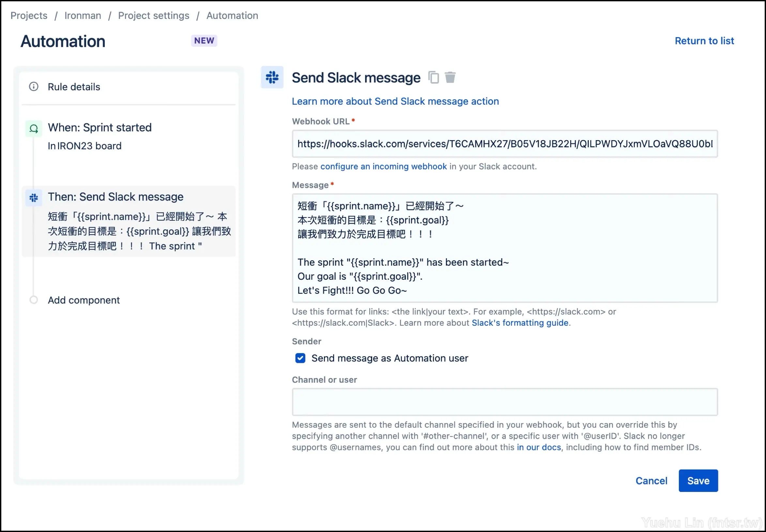Click the Sender label

pyautogui.click(x=307, y=341)
